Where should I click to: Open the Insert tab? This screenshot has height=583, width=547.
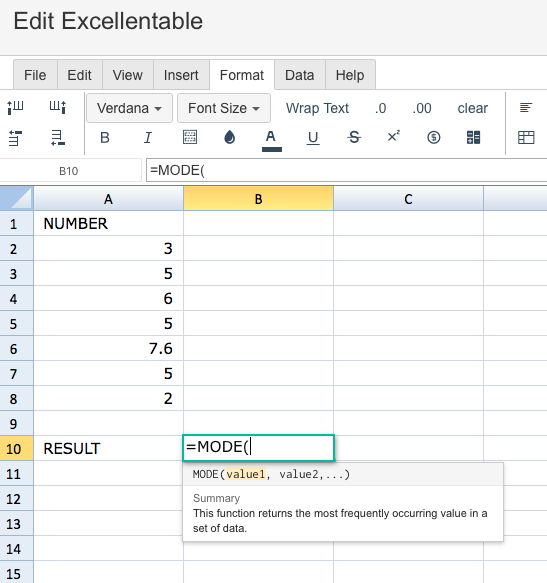pyautogui.click(x=181, y=75)
